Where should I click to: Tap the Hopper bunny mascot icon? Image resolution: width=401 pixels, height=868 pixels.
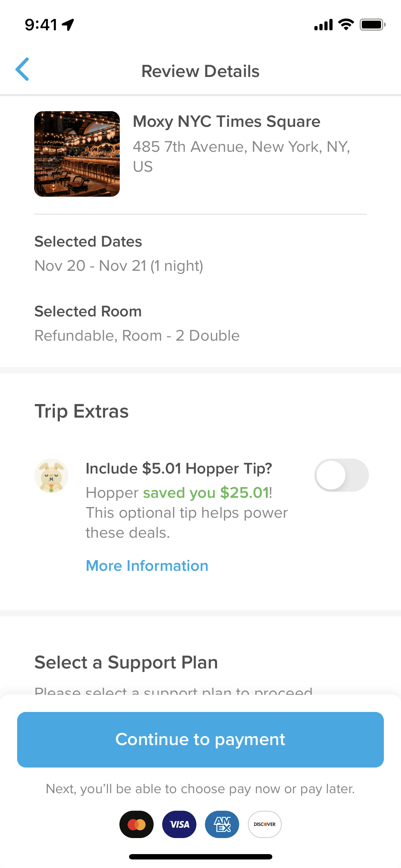pyautogui.click(x=51, y=476)
